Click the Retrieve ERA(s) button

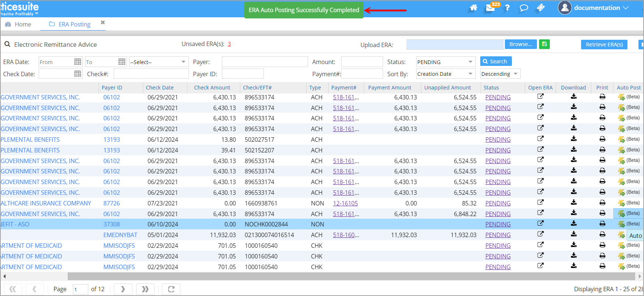pos(604,45)
